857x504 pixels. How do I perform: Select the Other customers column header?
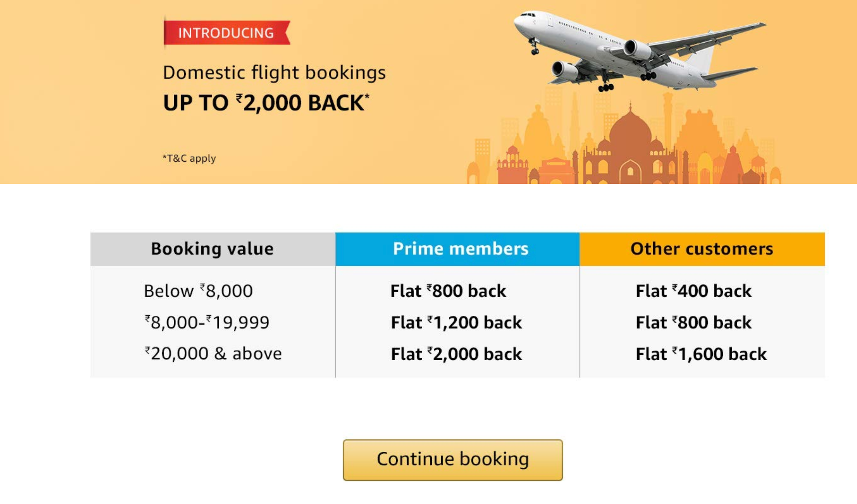(x=702, y=249)
